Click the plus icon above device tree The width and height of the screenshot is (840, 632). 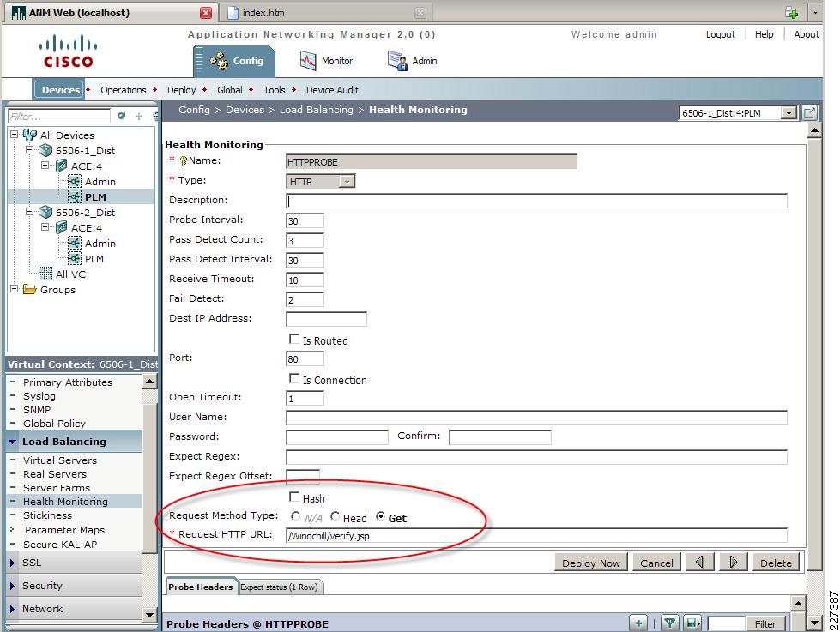pyautogui.click(x=139, y=116)
